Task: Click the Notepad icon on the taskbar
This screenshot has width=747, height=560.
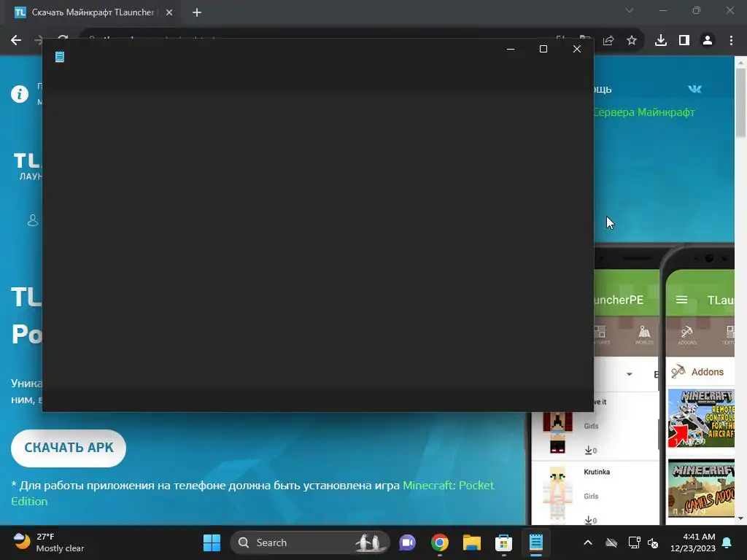Action: [536, 542]
